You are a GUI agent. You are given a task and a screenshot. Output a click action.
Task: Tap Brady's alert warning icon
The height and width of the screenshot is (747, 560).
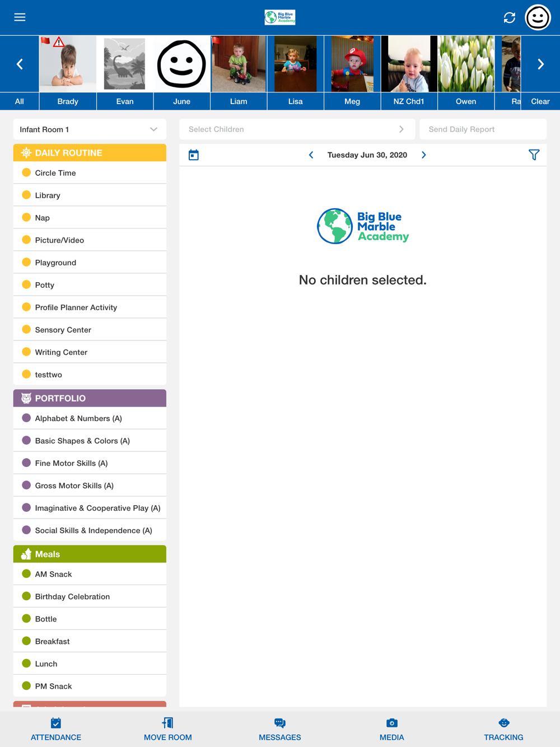click(x=59, y=42)
